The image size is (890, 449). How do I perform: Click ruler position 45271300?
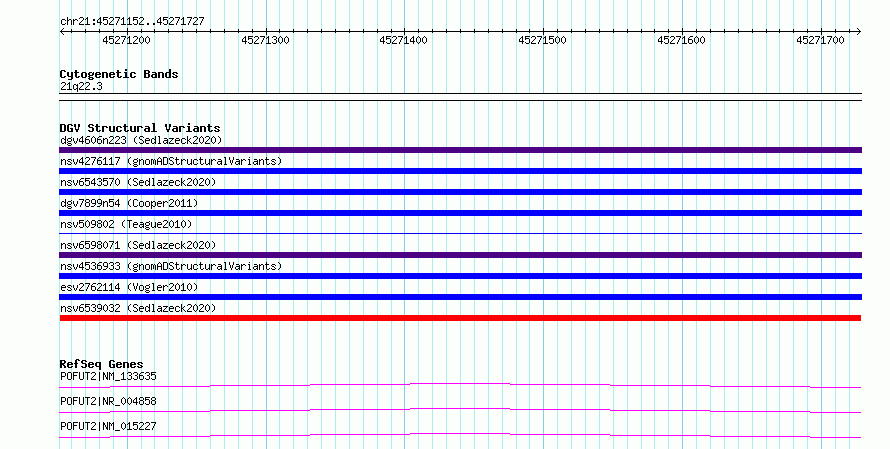click(x=265, y=40)
